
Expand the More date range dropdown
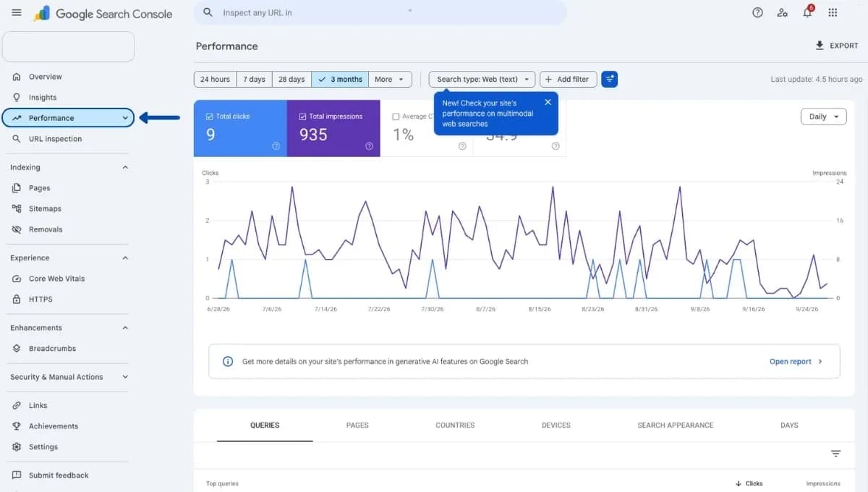(390, 79)
